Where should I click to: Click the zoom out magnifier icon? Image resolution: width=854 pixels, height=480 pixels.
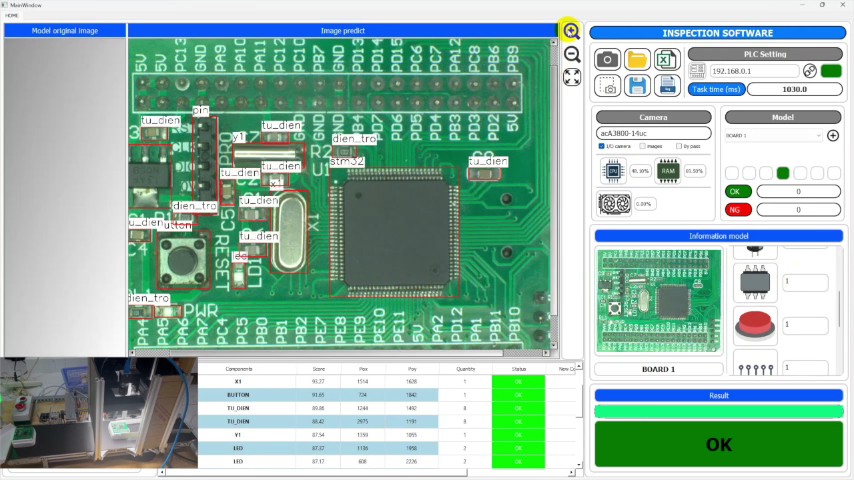click(572, 54)
